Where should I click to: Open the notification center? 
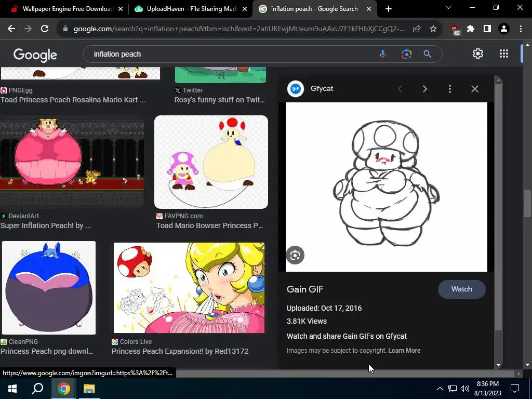click(x=515, y=389)
